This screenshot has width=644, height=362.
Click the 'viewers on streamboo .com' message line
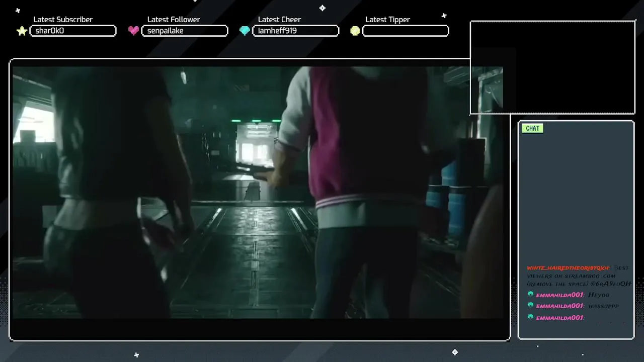click(571, 276)
